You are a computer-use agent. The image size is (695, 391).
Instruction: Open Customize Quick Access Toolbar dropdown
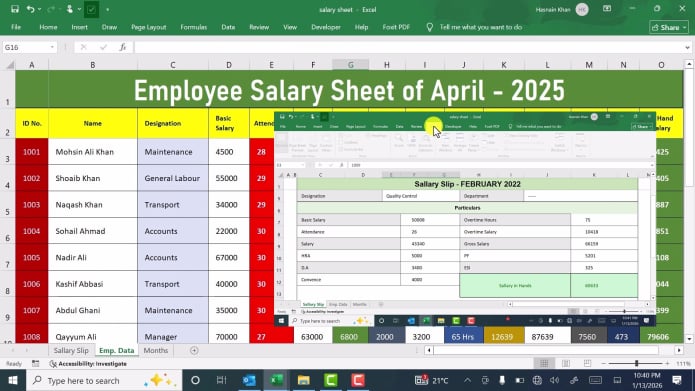(107, 9)
